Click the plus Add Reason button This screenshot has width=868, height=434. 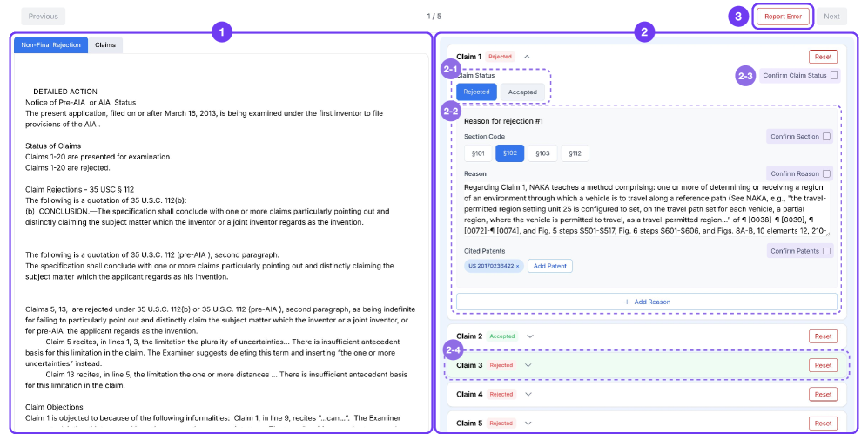pos(646,302)
